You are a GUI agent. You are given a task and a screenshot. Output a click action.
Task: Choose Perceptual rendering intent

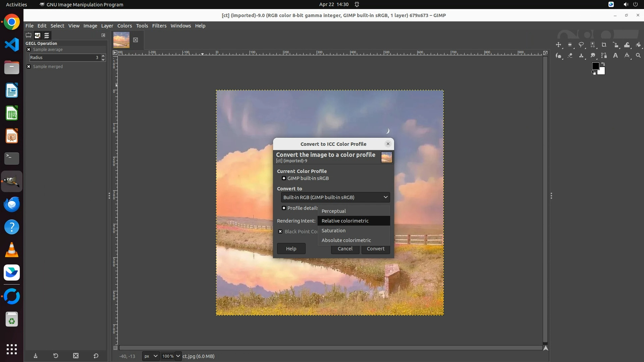tap(333, 211)
